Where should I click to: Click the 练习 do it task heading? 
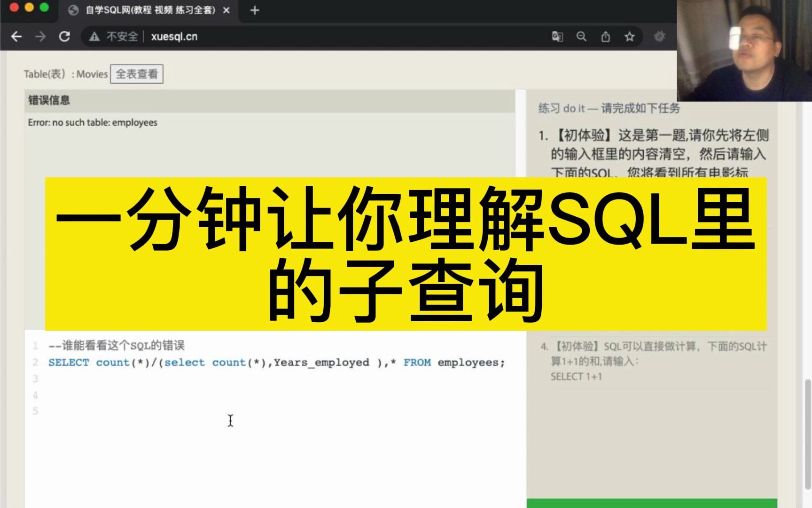[609, 108]
